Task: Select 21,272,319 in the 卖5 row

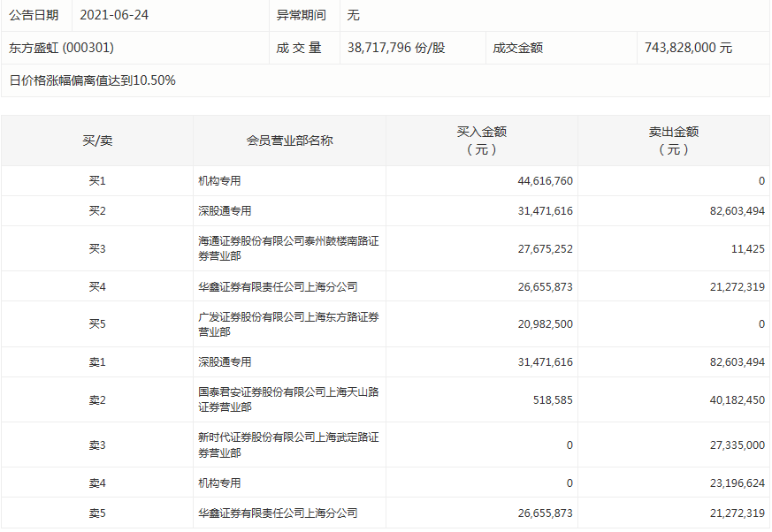Action: (737, 513)
